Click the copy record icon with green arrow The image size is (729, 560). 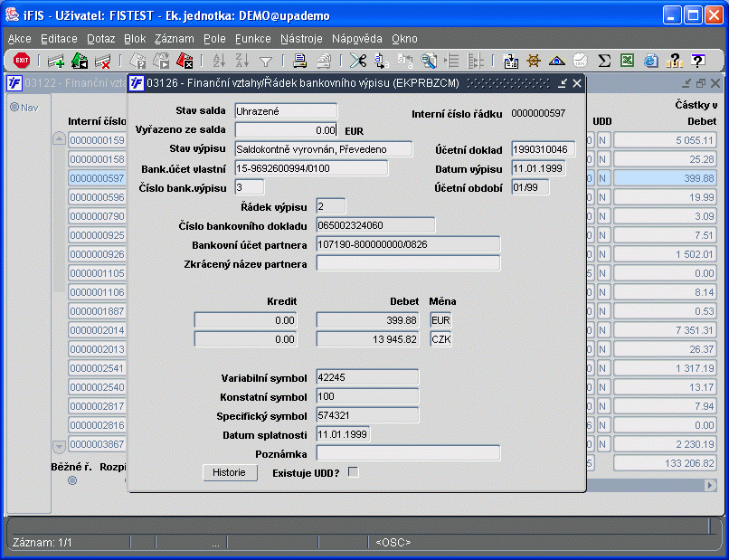80,61
